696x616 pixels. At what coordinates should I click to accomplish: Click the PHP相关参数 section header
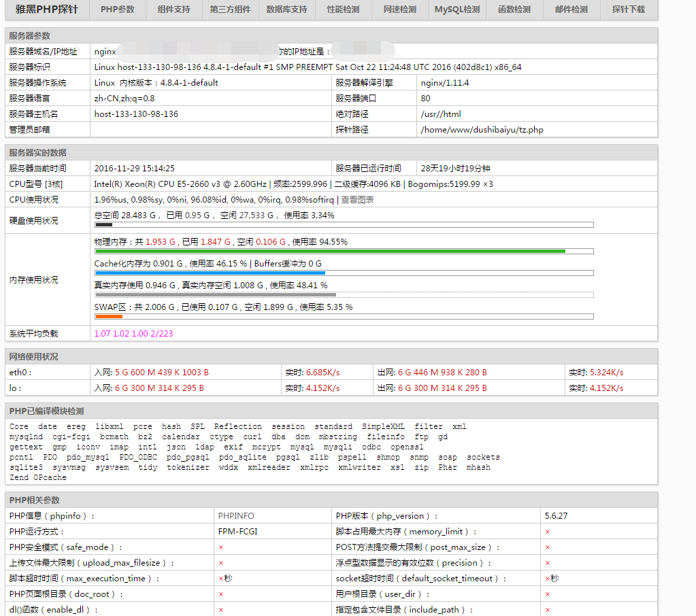(34, 500)
